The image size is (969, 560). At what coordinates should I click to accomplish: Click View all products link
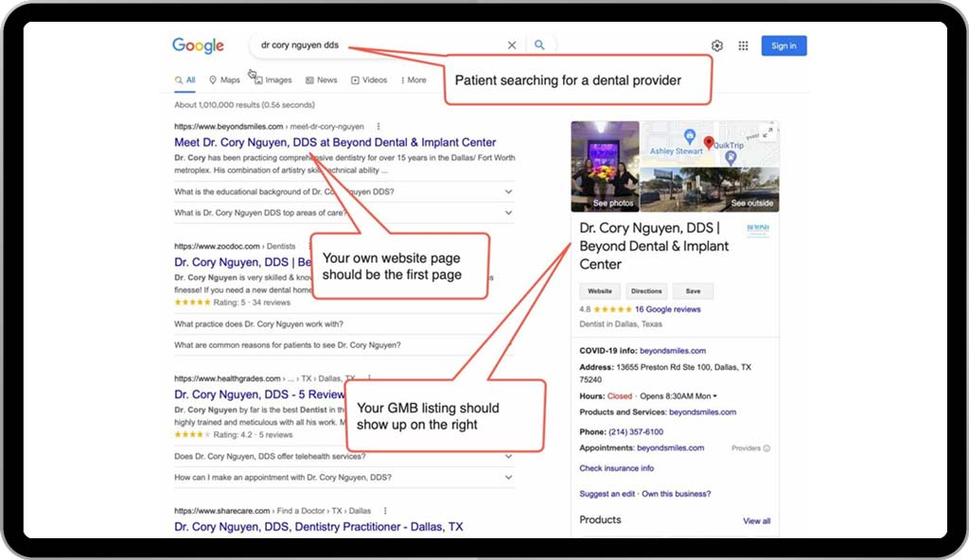756,521
